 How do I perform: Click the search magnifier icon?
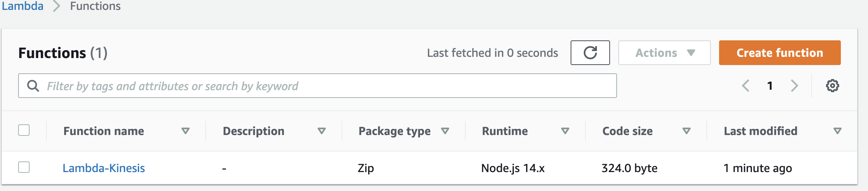tap(33, 86)
